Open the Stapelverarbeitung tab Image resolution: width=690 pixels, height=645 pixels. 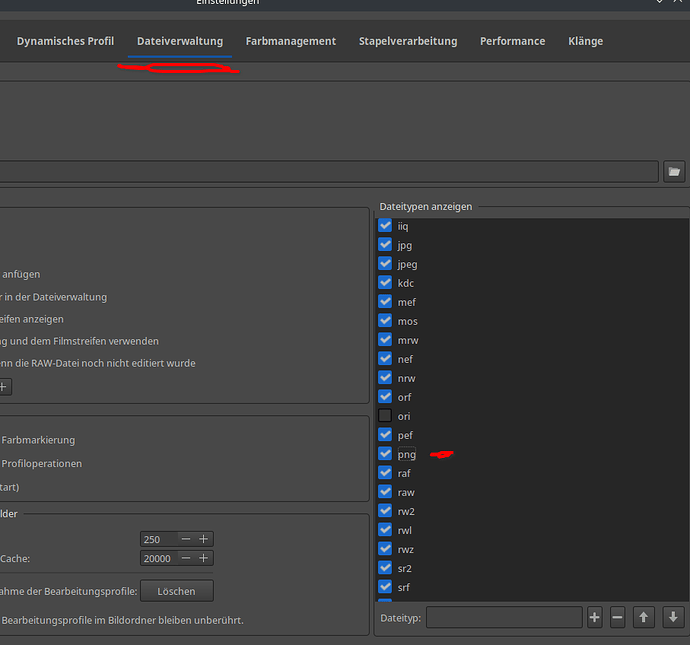(408, 41)
